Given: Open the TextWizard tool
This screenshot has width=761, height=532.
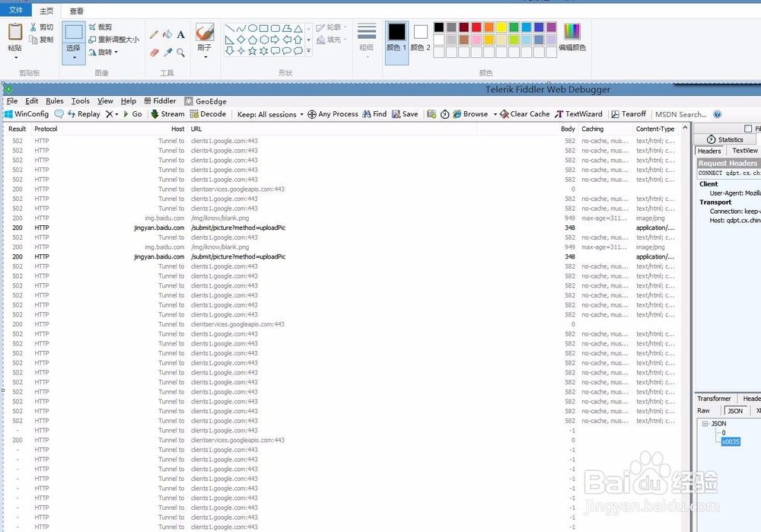Looking at the screenshot, I should [578, 114].
